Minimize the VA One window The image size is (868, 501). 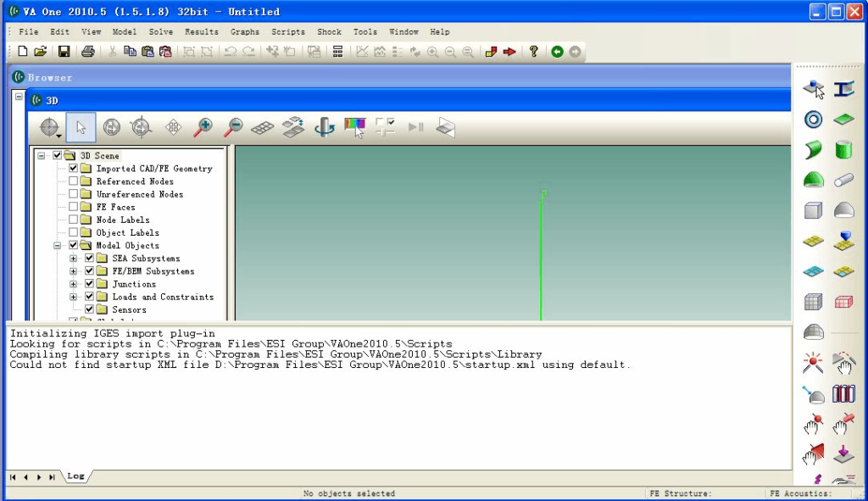[x=818, y=12]
